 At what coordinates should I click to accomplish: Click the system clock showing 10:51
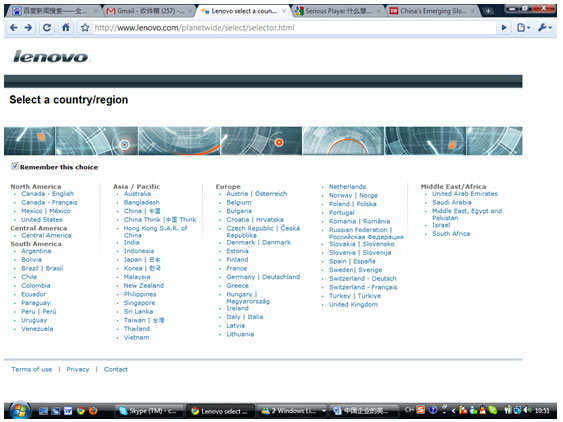click(x=542, y=410)
